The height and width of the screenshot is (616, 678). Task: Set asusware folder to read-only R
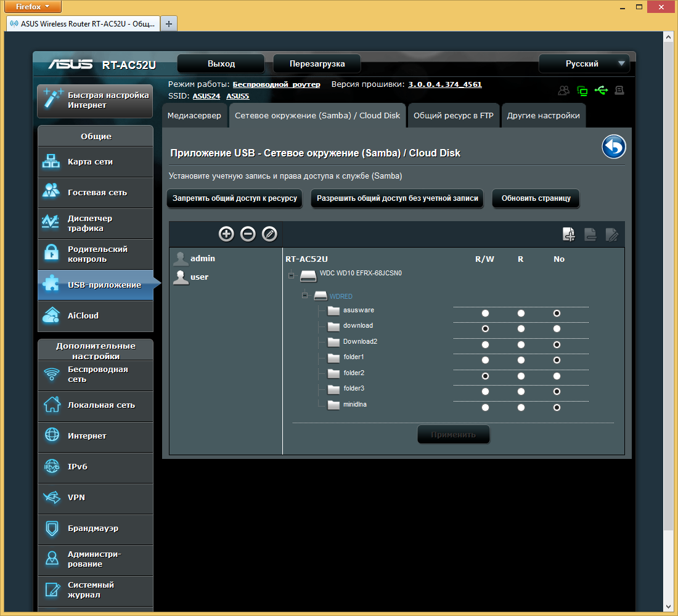[x=521, y=314]
